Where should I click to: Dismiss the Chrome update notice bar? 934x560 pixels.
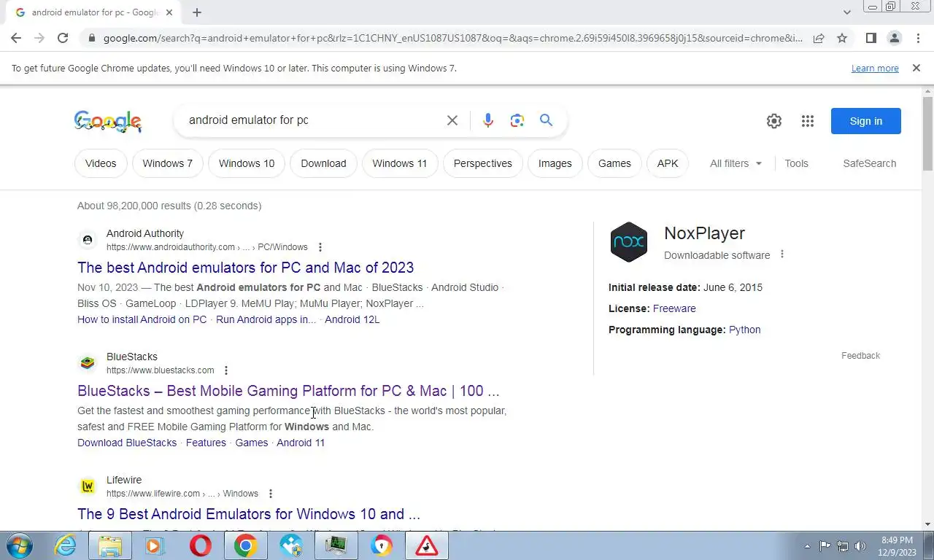pos(916,68)
